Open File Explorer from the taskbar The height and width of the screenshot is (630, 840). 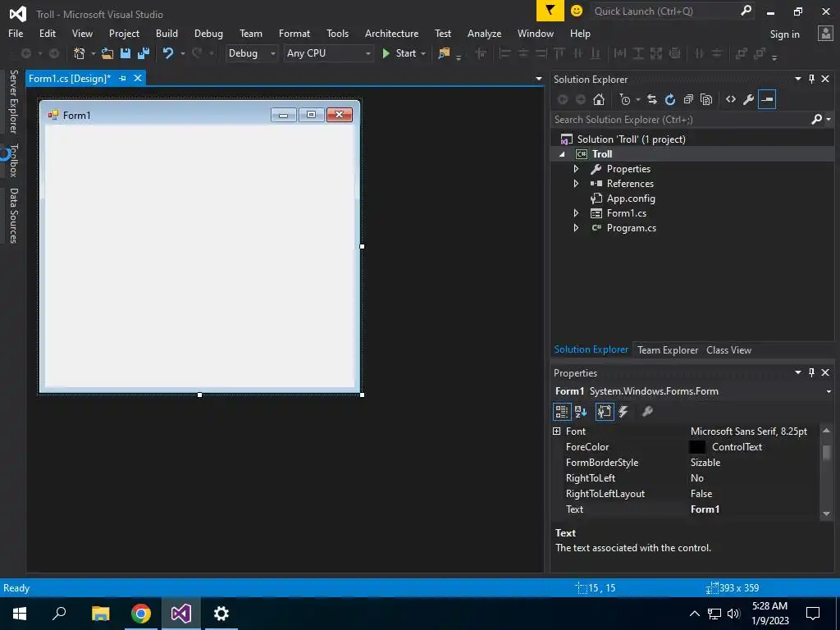tap(100, 614)
